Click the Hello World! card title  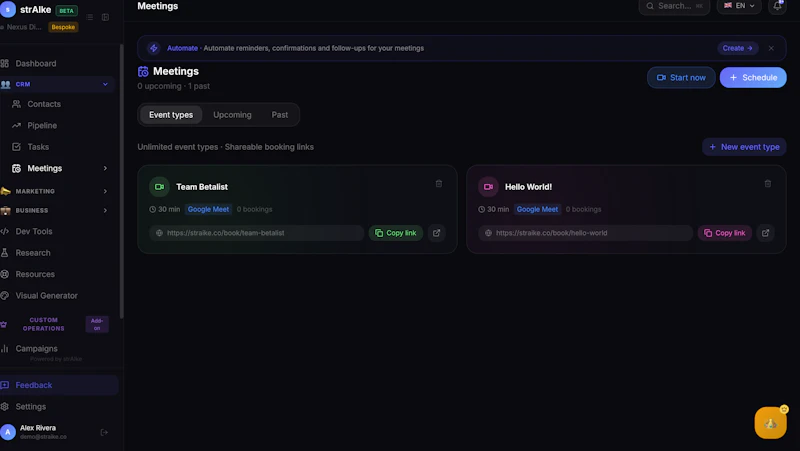tap(529, 187)
